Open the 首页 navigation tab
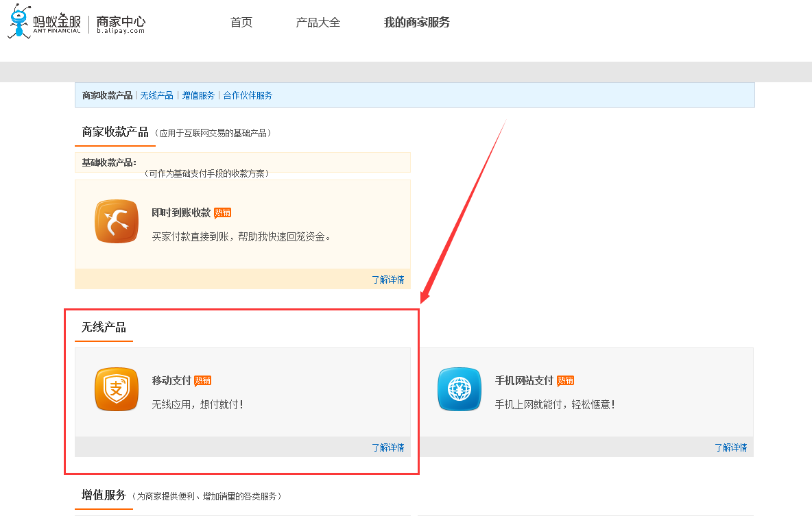 click(241, 23)
